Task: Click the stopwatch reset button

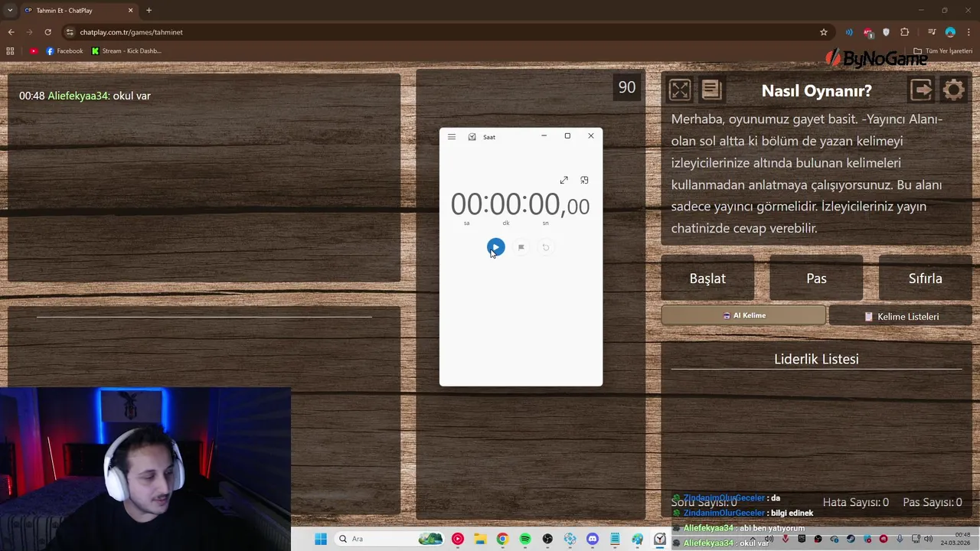Action: coord(545,247)
